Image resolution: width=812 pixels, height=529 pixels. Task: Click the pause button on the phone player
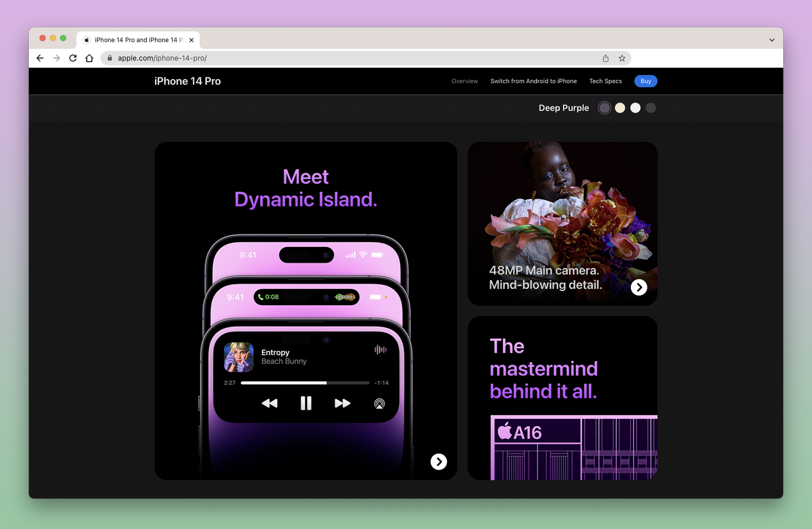click(x=306, y=403)
